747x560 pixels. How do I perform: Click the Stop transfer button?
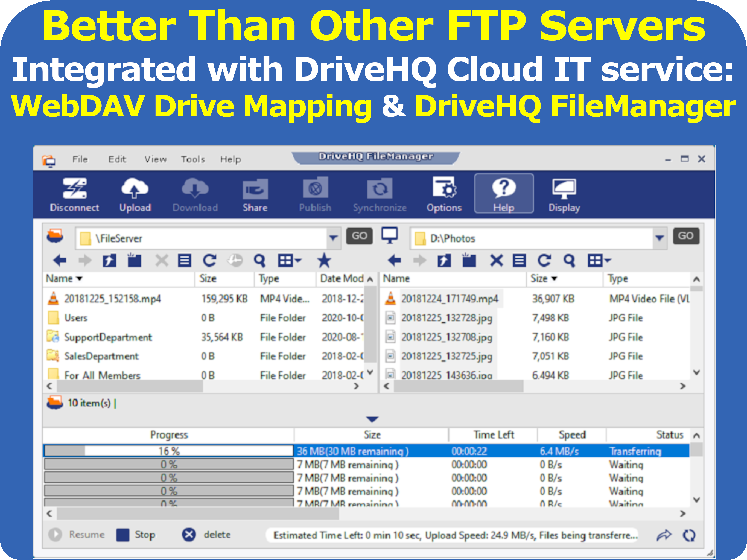[123, 535]
